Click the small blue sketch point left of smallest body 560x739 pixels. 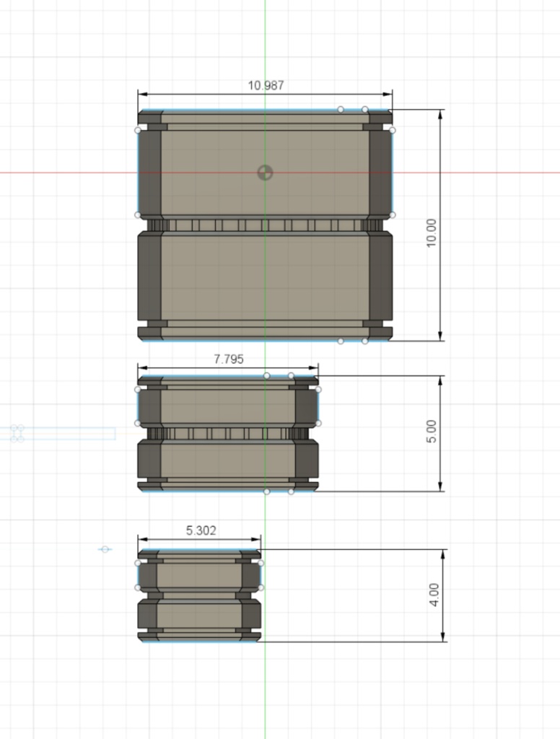coord(105,549)
